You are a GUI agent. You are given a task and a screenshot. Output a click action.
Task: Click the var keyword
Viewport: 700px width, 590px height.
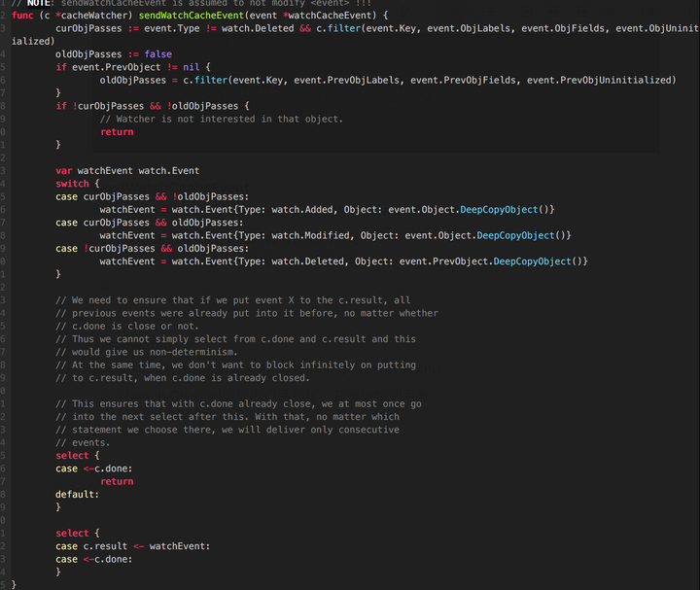click(64, 171)
